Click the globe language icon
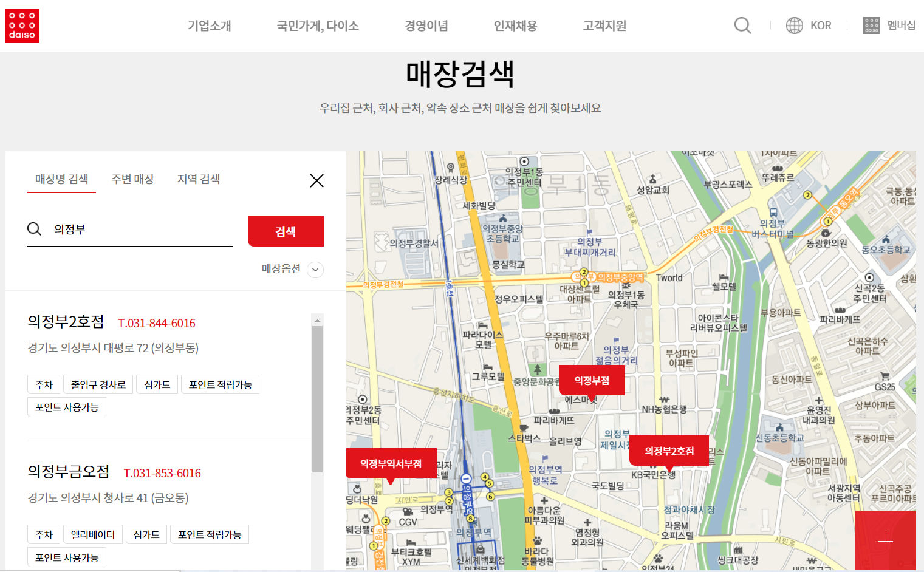 point(794,26)
